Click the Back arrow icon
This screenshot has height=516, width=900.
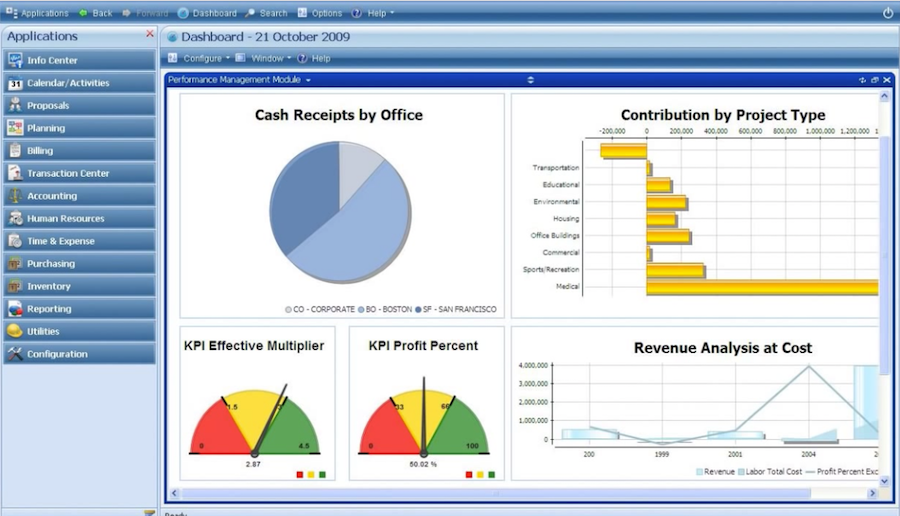pyautogui.click(x=83, y=13)
